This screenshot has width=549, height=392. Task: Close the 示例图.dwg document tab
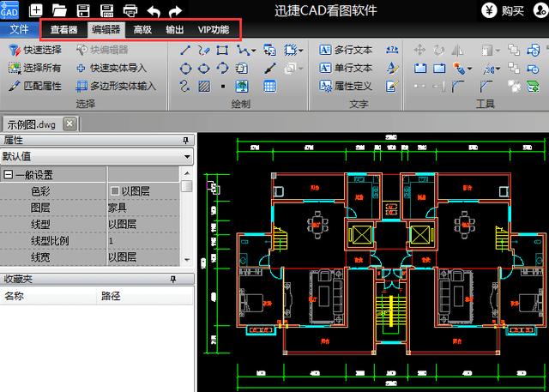[x=69, y=124]
